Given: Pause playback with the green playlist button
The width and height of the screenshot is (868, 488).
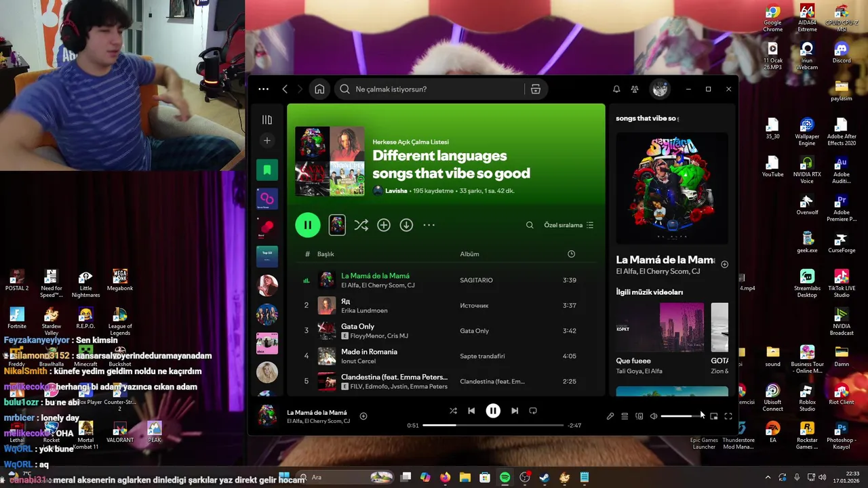Looking at the screenshot, I should (x=307, y=225).
